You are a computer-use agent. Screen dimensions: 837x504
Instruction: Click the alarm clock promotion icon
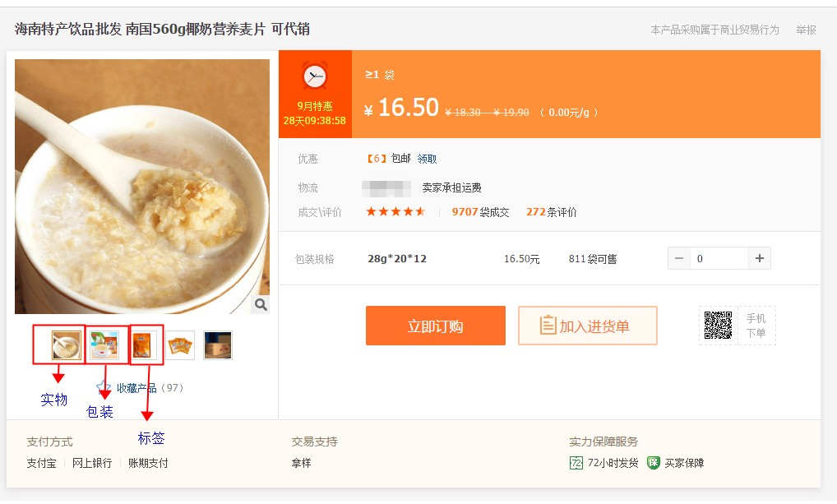click(x=314, y=76)
